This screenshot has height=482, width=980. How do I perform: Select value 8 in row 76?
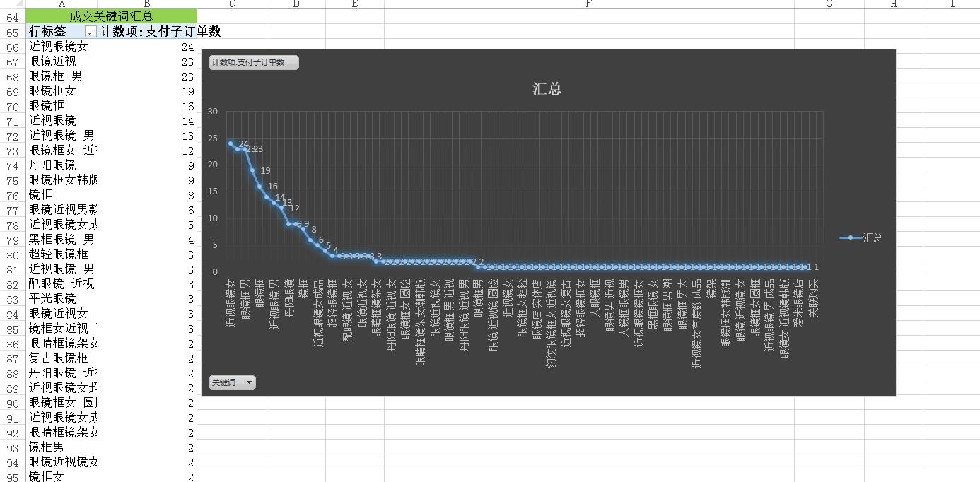147,195
